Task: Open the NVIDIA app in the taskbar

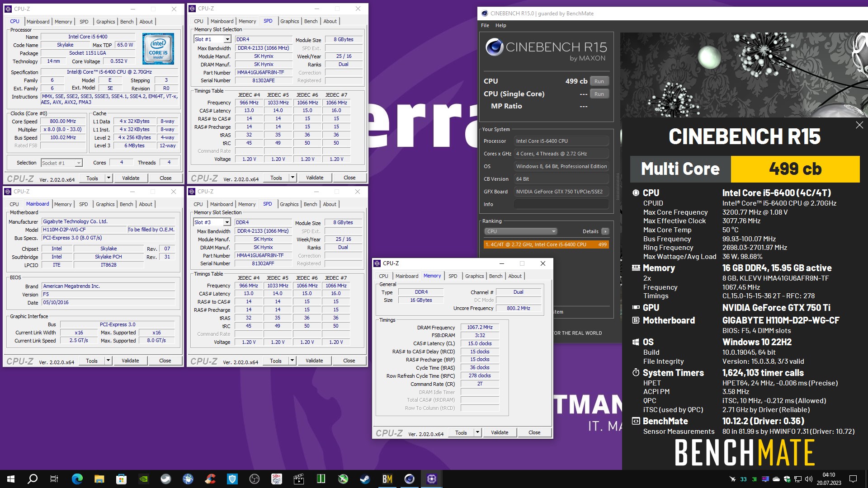Action: (x=143, y=479)
